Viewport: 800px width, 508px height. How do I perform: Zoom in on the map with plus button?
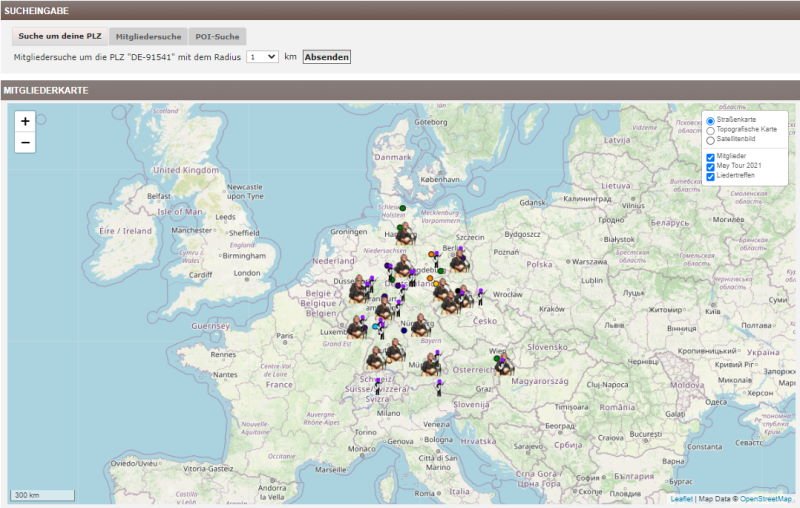point(25,121)
